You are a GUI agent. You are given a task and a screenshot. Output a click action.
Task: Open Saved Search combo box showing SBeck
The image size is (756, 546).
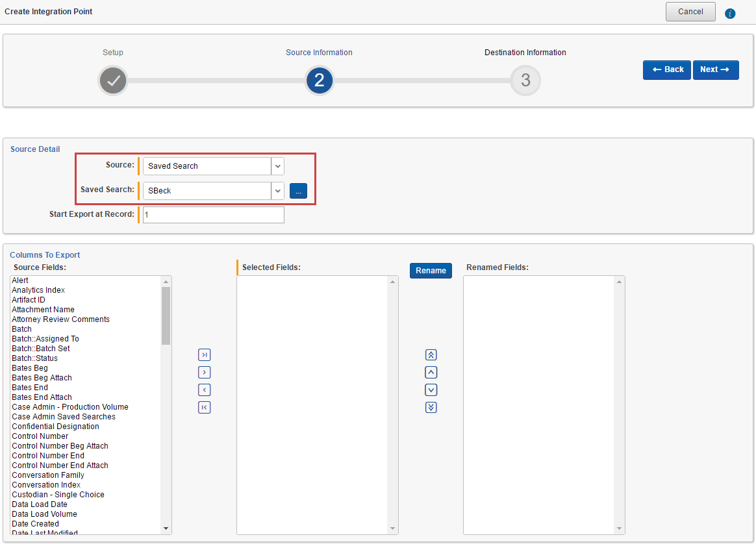tap(214, 191)
